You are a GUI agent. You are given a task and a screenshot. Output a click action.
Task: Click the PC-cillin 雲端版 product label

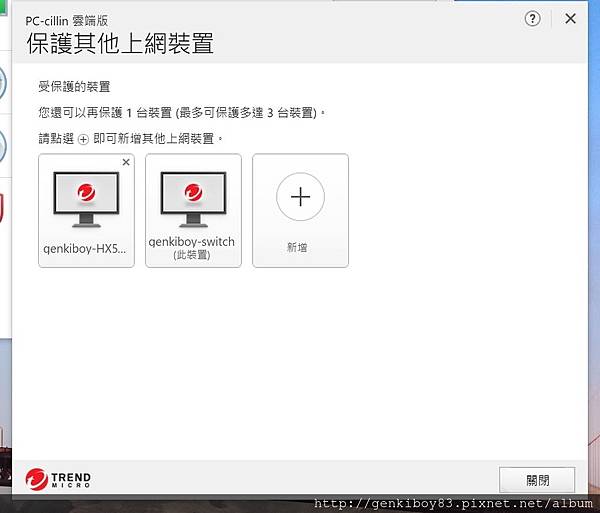[x=67, y=21]
